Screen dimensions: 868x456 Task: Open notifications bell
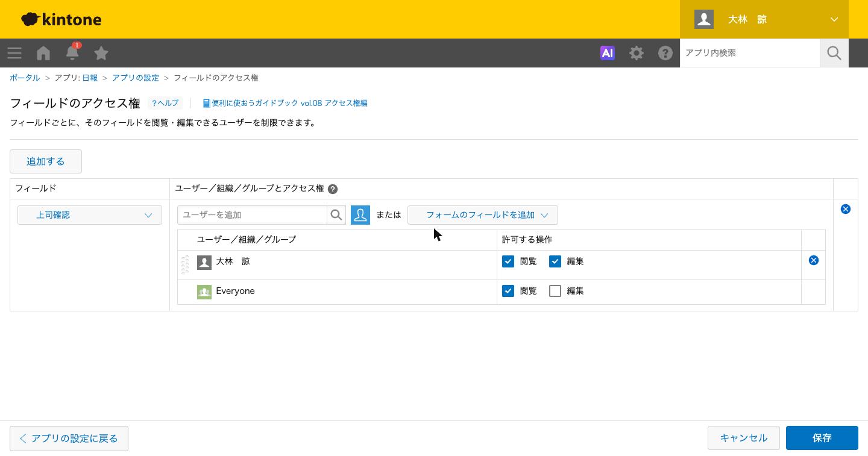[72, 53]
